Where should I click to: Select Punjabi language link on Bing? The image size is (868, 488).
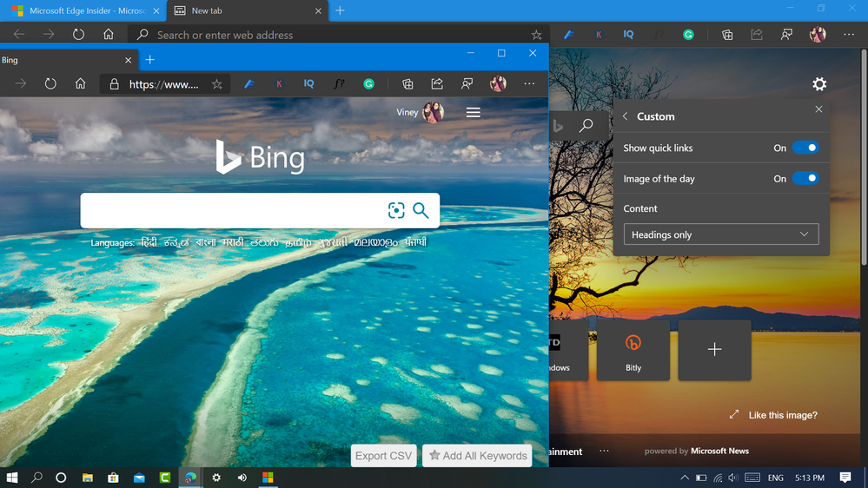click(415, 242)
